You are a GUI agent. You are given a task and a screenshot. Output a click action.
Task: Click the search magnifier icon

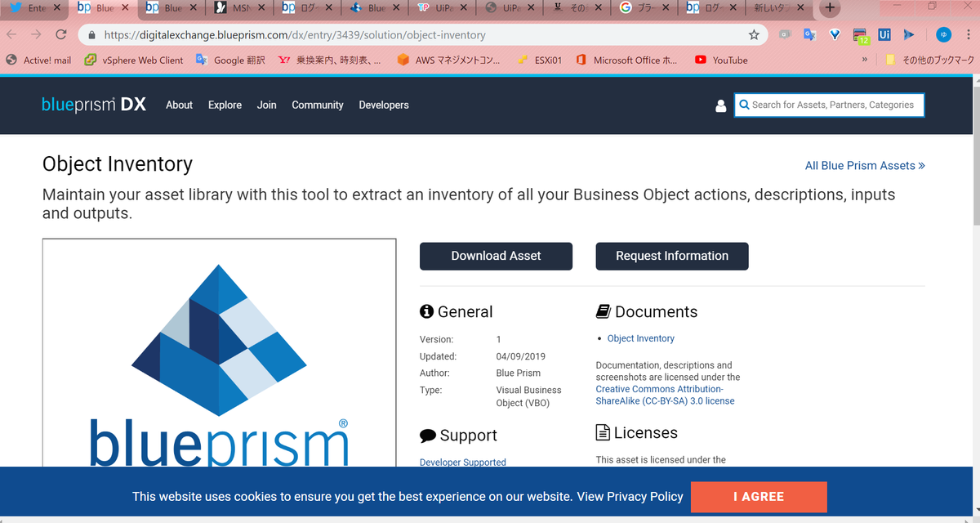click(x=744, y=105)
